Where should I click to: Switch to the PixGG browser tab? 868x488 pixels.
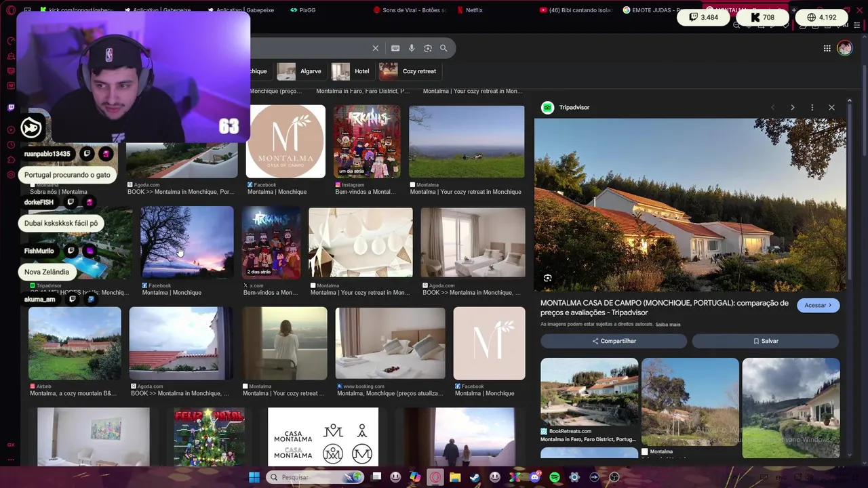click(x=303, y=10)
